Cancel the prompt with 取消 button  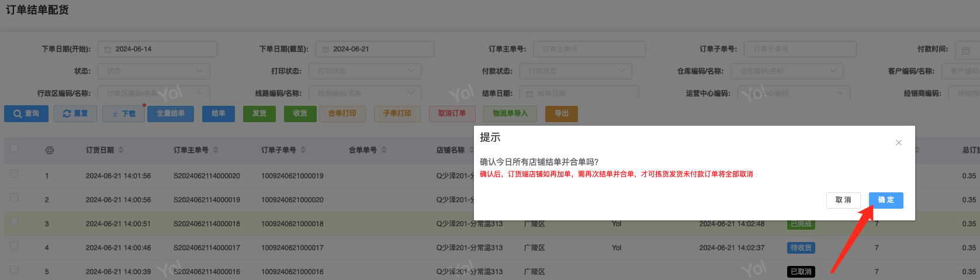(x=843, y=200)
